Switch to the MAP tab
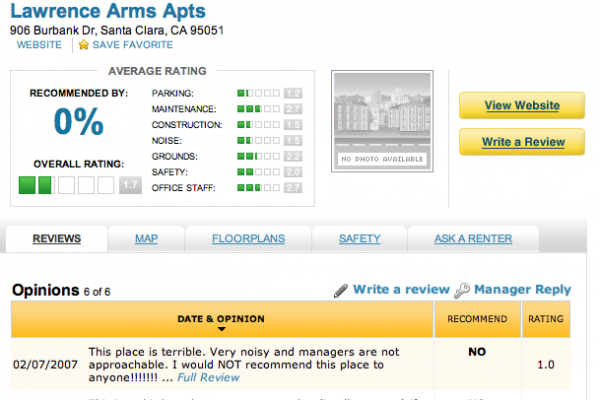The image size is (600, 400). (x=147, y=239)
